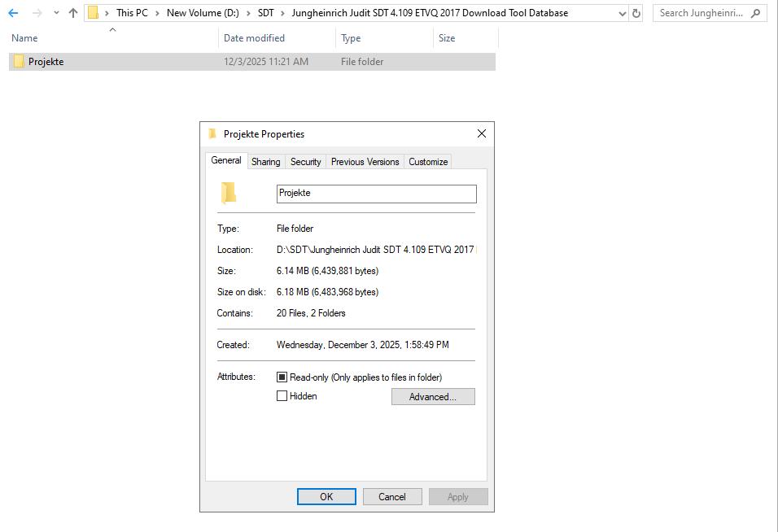Screen dimensions: 778x532
Task: Click the 12/3/2025 11:21 AM date cell
Action: point(266,62)
